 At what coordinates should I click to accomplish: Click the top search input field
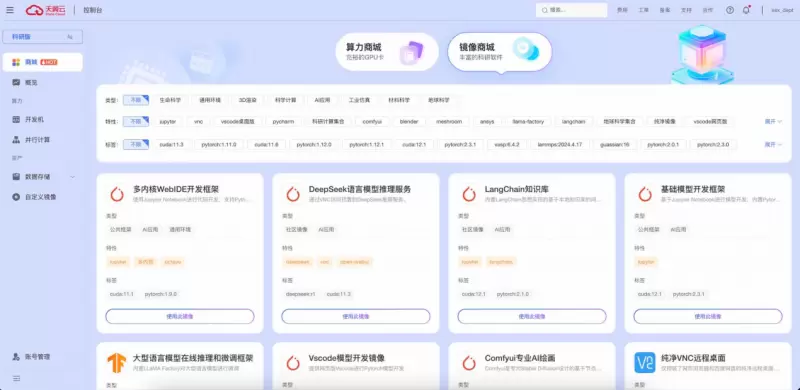point(571,10)
